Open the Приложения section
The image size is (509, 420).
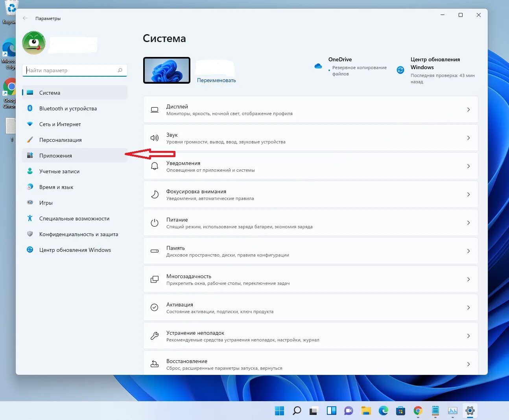pyautogui.click(x=75, y=156)
